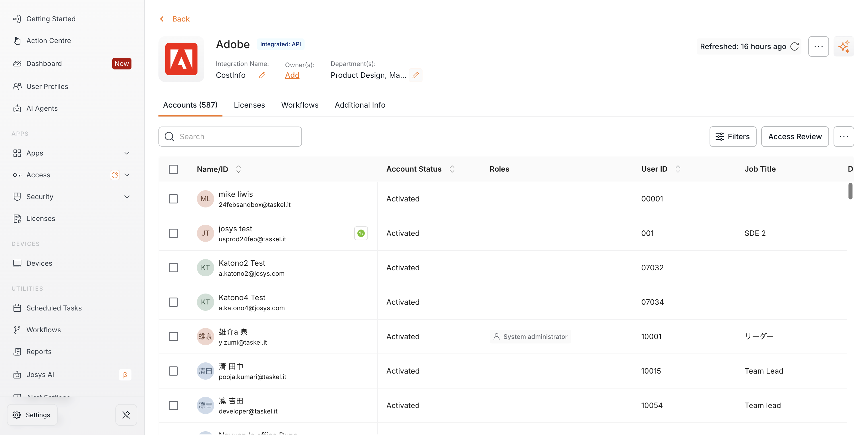Expand the Access sidebar section chevron
868x435 pixels.
(127, 175)
